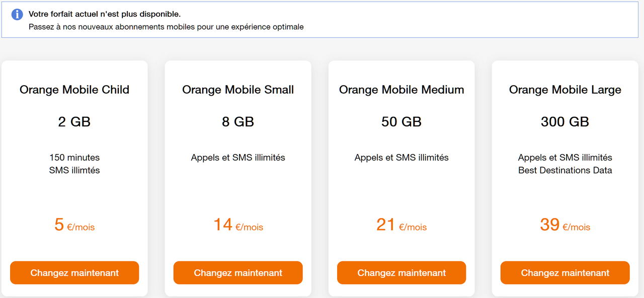Select the Orange Mobile Child plan title
The height and width of the screenshot is (298, 644).
coord(74,90)
